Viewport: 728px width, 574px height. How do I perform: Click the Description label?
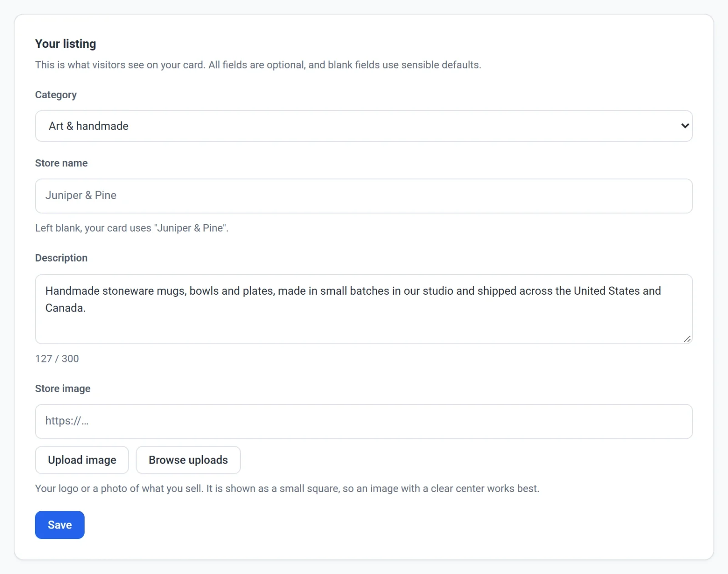[61, 258]
